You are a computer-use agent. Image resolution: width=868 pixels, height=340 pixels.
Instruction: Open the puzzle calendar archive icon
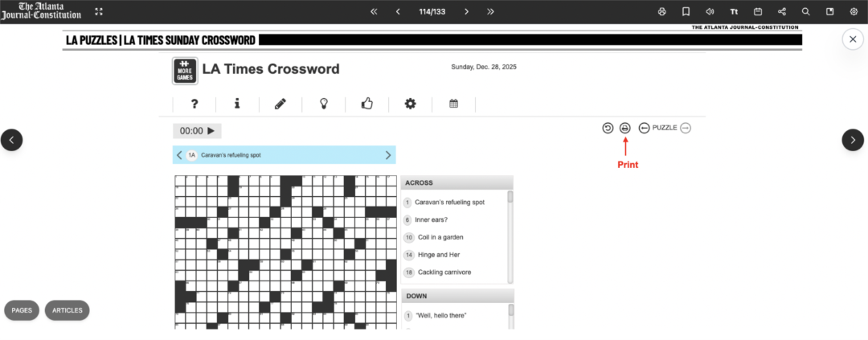coord(453,104)
